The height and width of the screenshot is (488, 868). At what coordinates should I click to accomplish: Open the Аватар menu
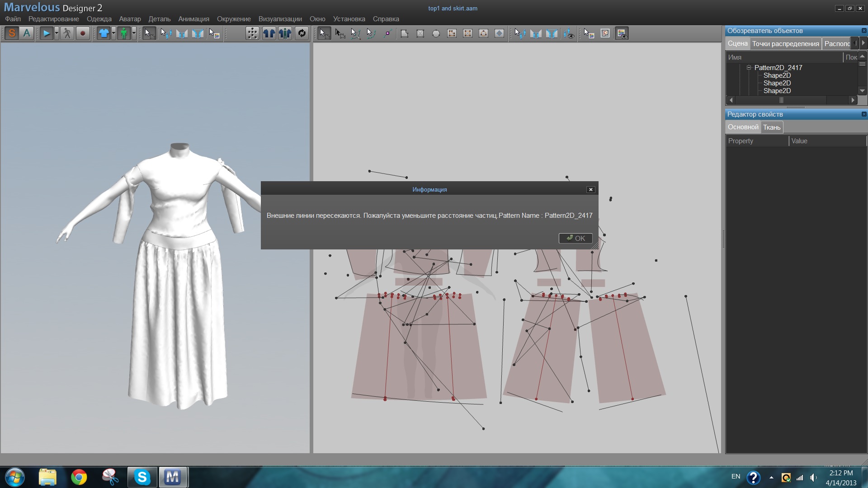tap(130, 19)
